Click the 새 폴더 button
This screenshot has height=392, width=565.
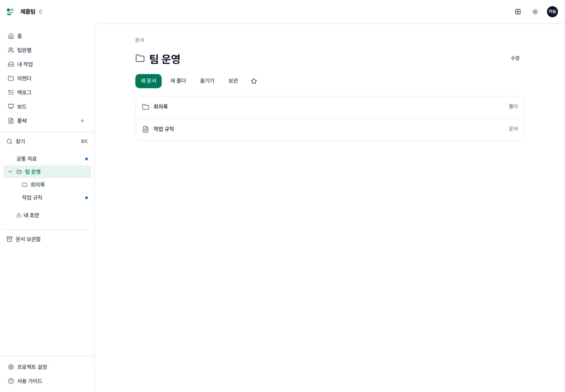tap(178, 81)
